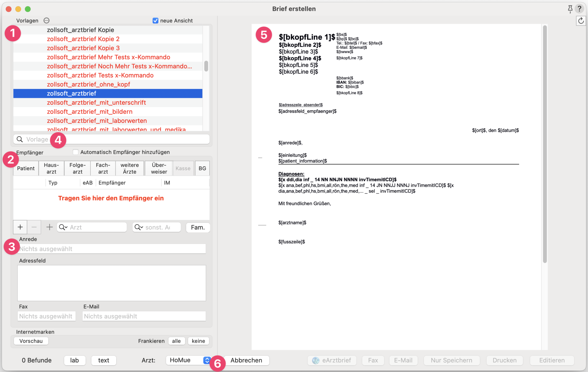Switch to the Patient tab

tap(26, 168)
